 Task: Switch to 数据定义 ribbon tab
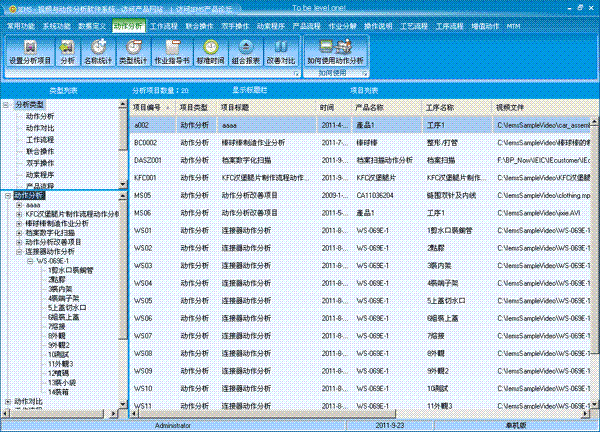point(92,26)
